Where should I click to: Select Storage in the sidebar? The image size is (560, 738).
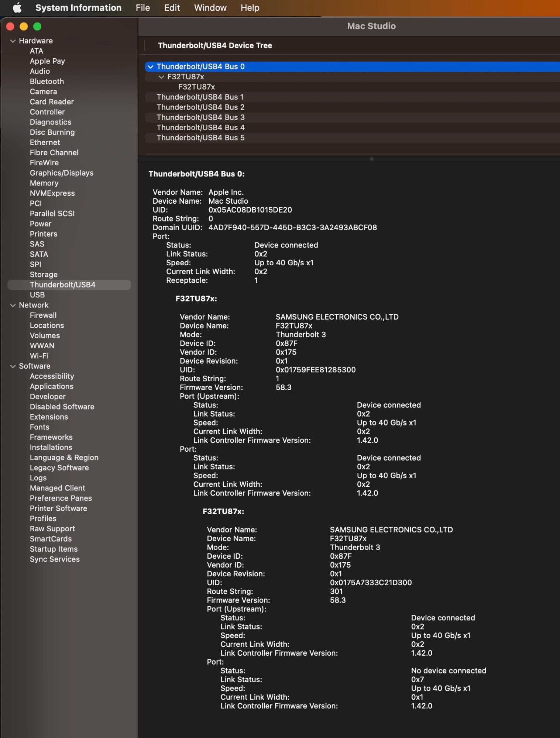pyautogui.click(x=44, y=275)
